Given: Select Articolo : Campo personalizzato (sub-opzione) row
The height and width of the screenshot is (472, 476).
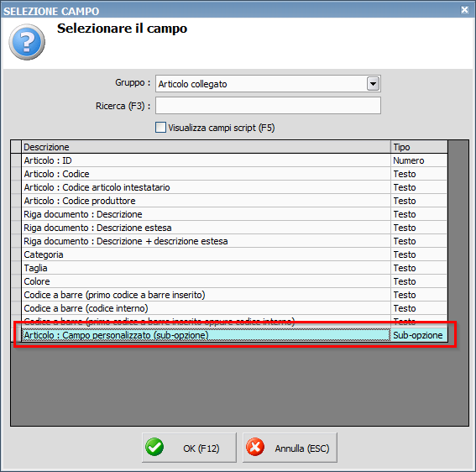Looking at the screenshot, I should pos(234,335).
